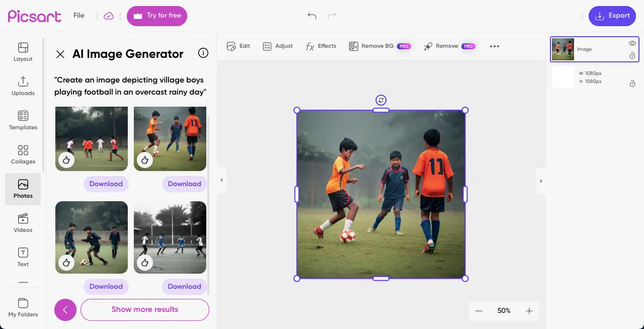Screen dimensions: 644x329
Task: Export the design
Action: [612, 16]
